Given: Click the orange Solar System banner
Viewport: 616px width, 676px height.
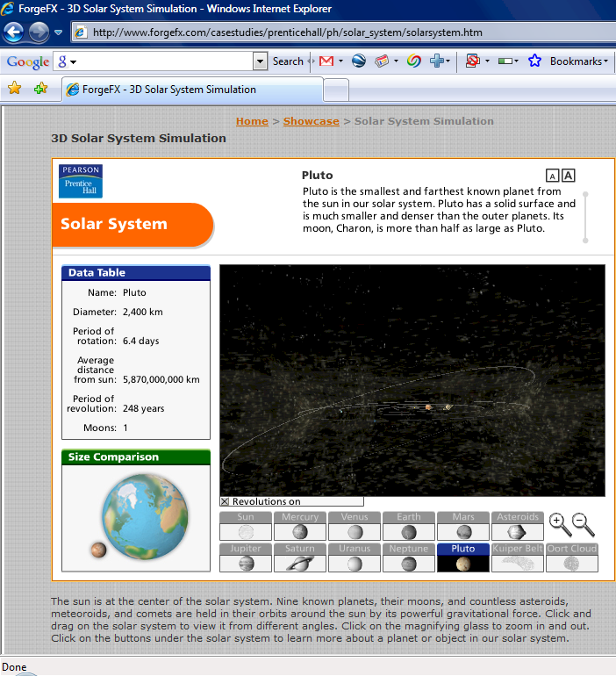Looking at the screenshot, I should coord(133,225).
